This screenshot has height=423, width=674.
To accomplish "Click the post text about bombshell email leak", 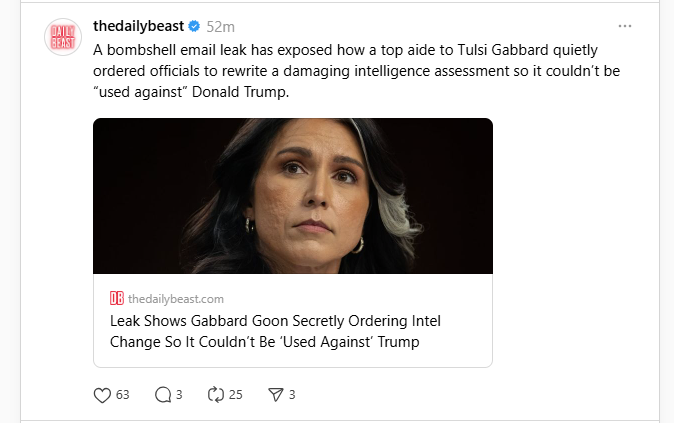I will (356, 70).
